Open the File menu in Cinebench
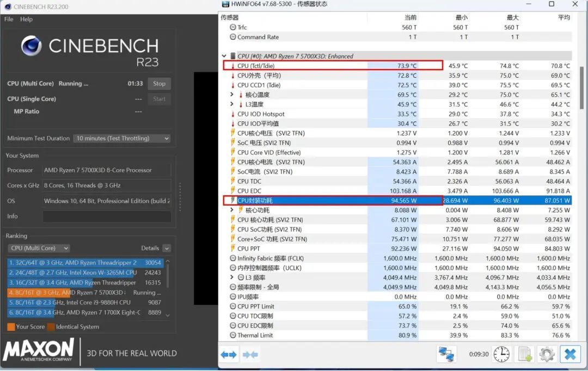Screen dimensions: 588x371 (x=8, y=19)
